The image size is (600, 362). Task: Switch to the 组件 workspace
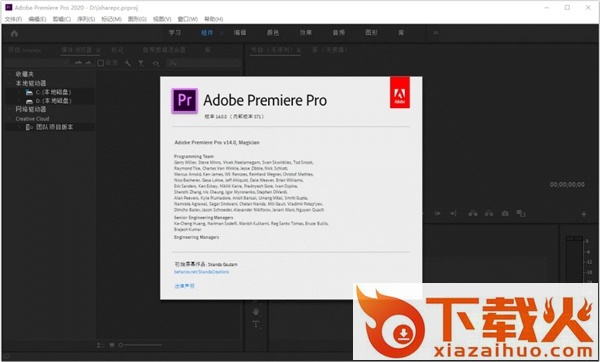207,33
